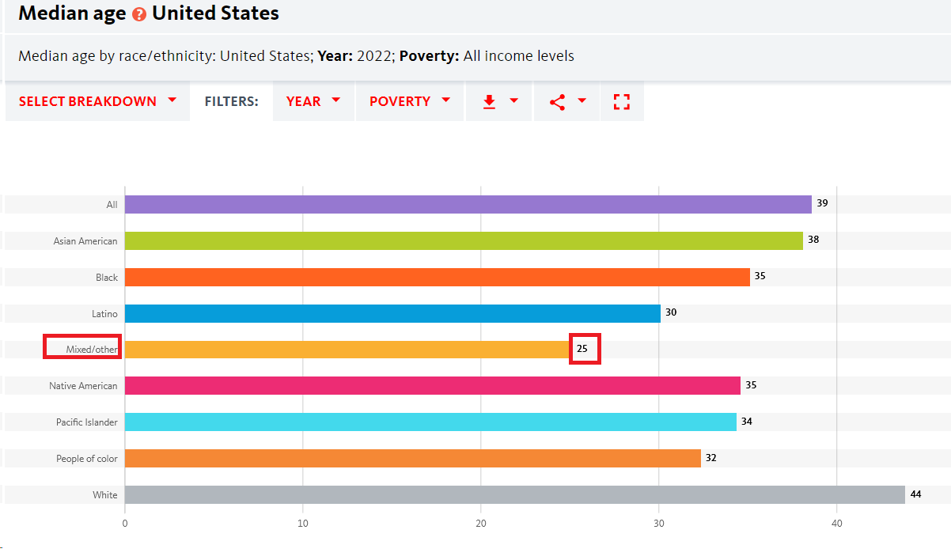Enter fullscreen with the expand icon
Image resolution: width=951 pixels, height=560 pixels.
(x=622, y=101)
